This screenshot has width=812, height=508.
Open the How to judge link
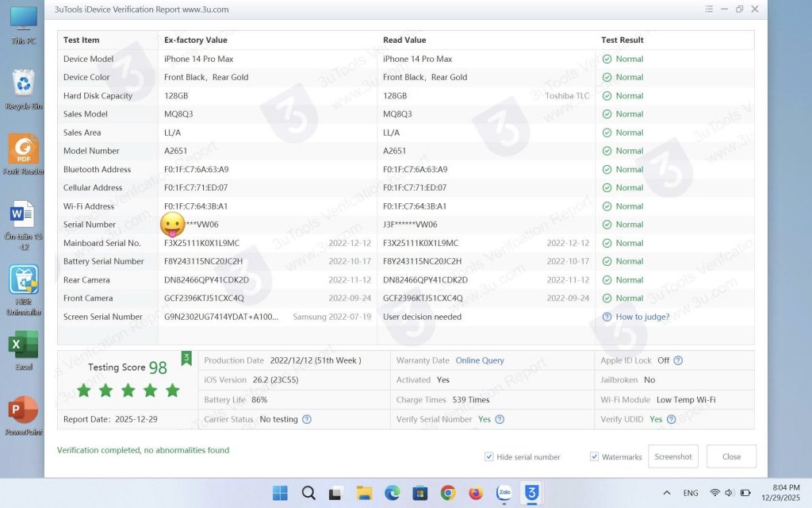(x=642, y=317)
